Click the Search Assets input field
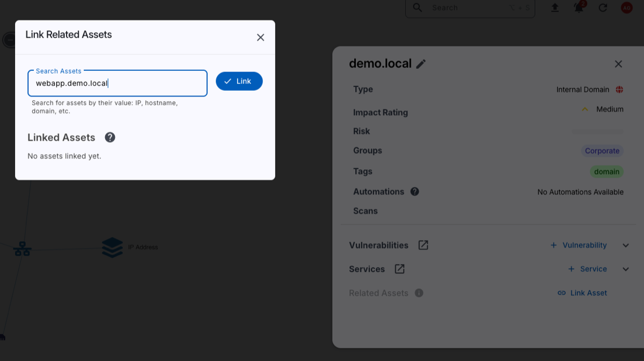The height and width of the screenshot is (361, 644). point(117,83)
